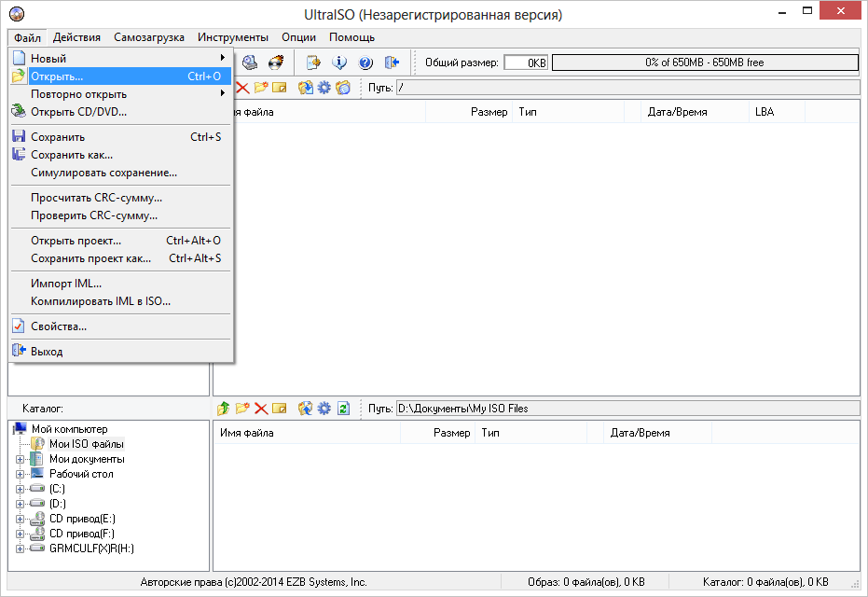Click the info speech-bubble toolbar icon
The width and height of the screenshot is (868, 597).
pos(339,62)
